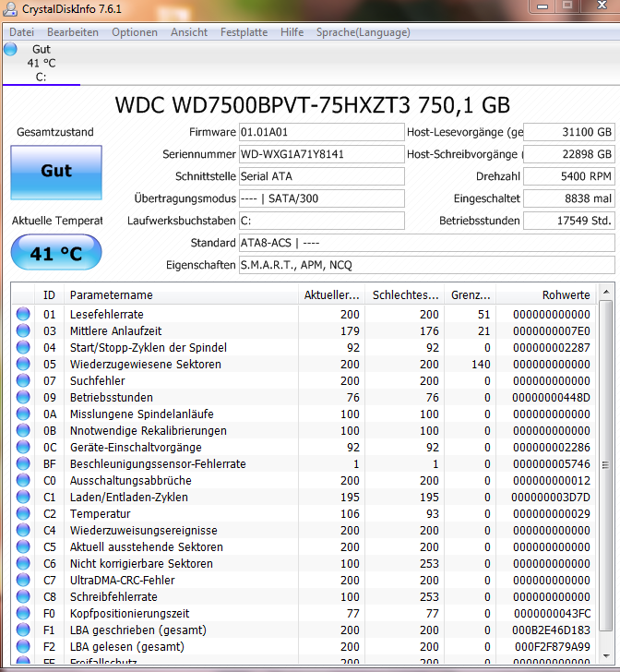
Task: Click the scrollbar up arrow in SMART list
Action: pyautogui.click(x=606, y=293)
